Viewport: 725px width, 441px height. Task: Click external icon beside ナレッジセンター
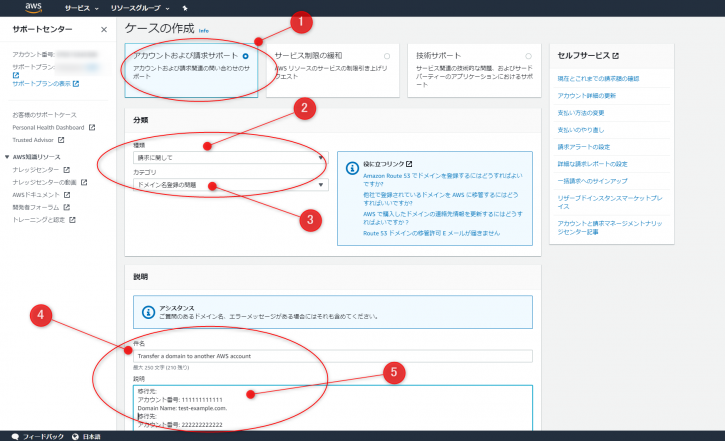(67, 170)
